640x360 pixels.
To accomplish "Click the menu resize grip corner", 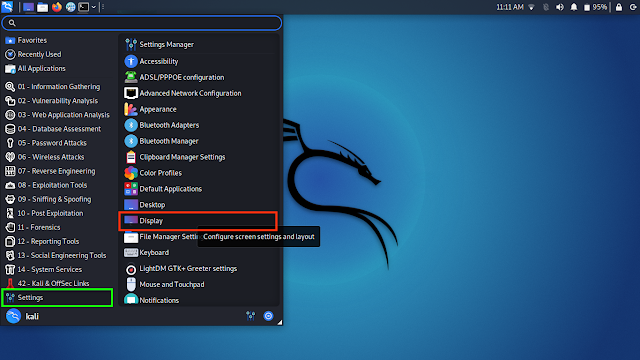I will 280,322.
